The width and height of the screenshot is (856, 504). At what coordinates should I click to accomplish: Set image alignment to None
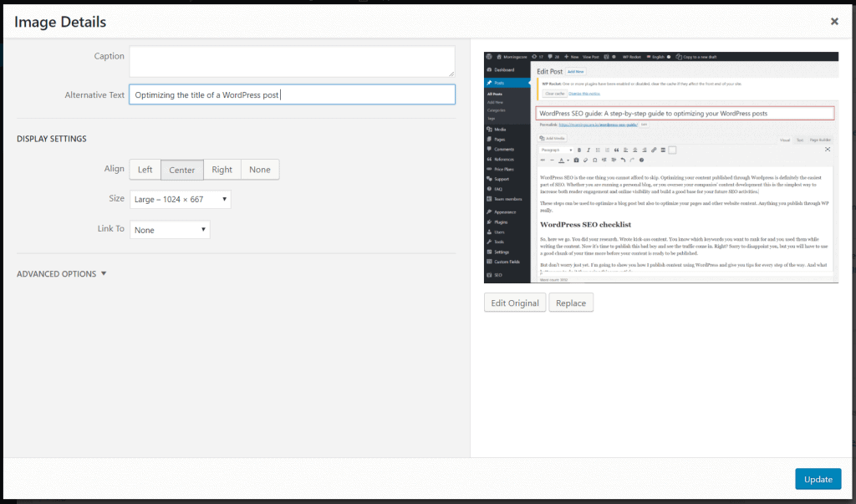260,169
